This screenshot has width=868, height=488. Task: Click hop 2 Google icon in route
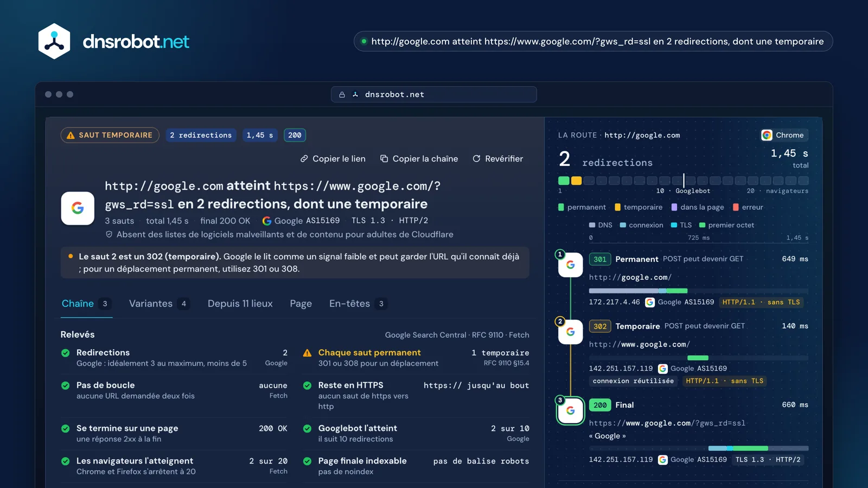tap(570, 332)
